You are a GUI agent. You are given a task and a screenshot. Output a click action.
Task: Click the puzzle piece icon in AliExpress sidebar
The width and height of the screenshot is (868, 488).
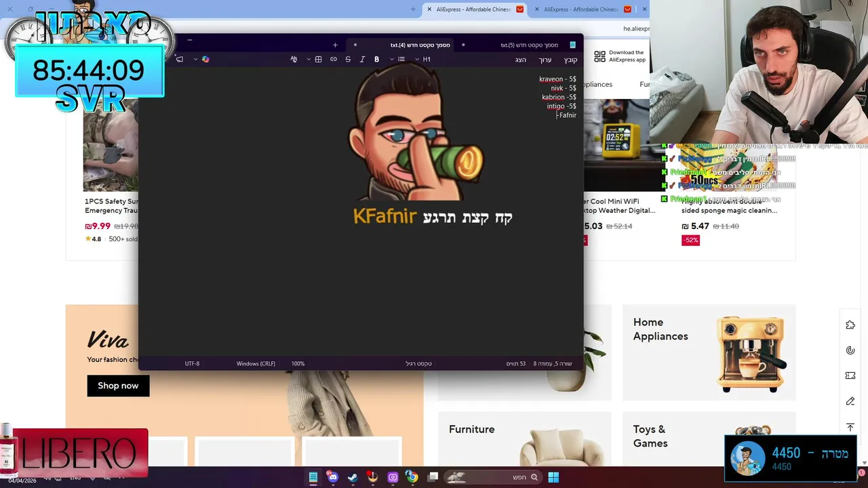point(850,325)
